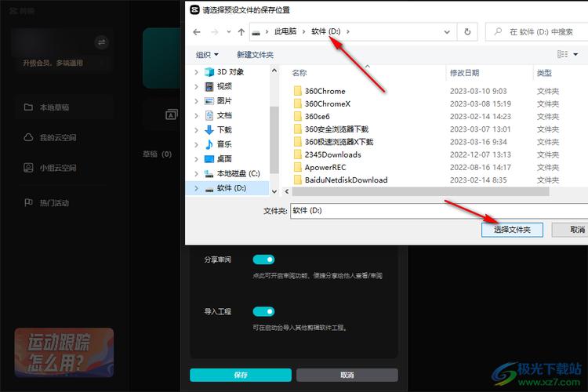Toggle the 分享审阅 switch
Viewport: 588px width, 392px height.
(x=263, y=260)
